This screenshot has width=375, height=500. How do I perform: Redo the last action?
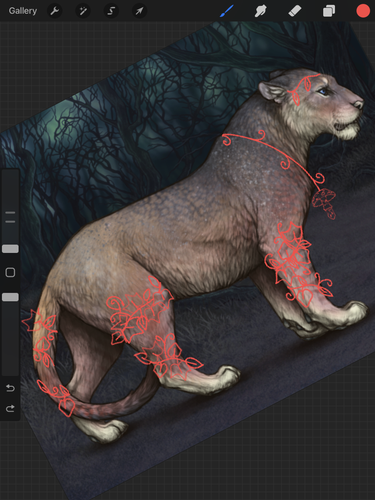pos(10,408)
